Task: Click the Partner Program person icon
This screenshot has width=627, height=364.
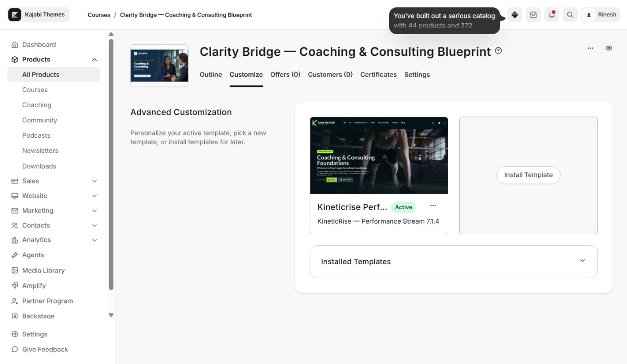Action: [x=15, y=301]
